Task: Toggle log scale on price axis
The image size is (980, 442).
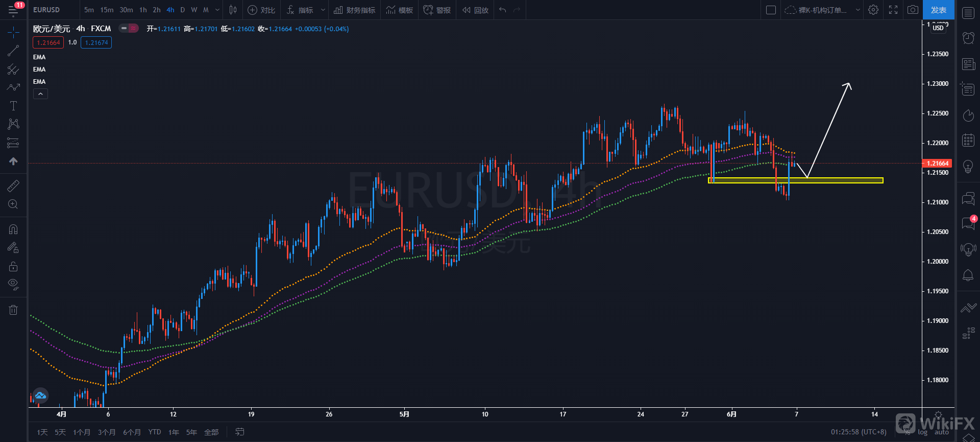Action: (x=922, y=432)
